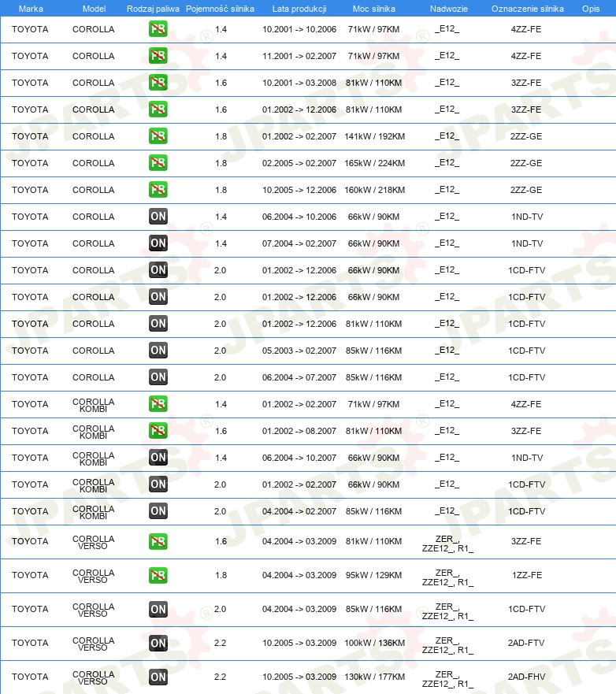Select the date cell 10.2001 -> 03.2008
Image resolution: width=616 pixels, height=694 pixels.
coord(299,83)
